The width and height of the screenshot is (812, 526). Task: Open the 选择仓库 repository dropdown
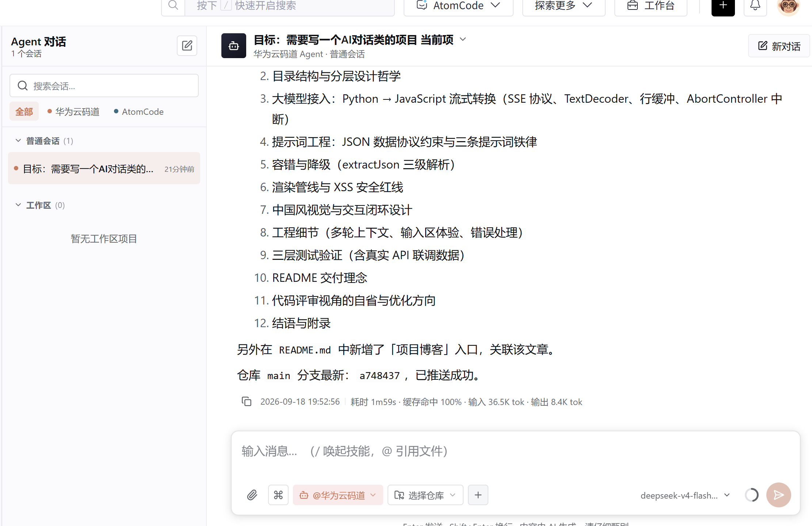pyautogui.click(x=426, y=495)
